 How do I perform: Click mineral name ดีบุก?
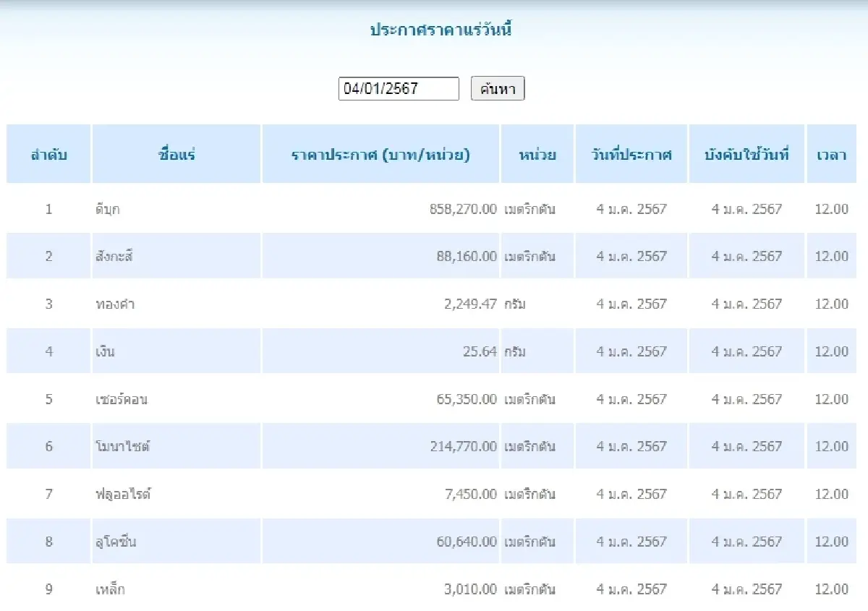[x=107, y=209]
